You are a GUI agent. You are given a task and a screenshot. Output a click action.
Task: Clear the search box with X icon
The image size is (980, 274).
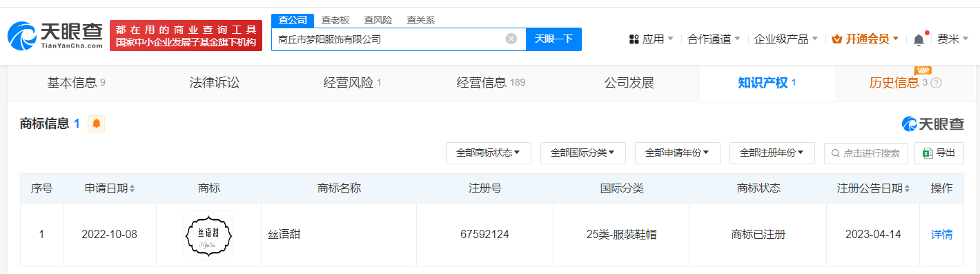click(x=511, y=39)
